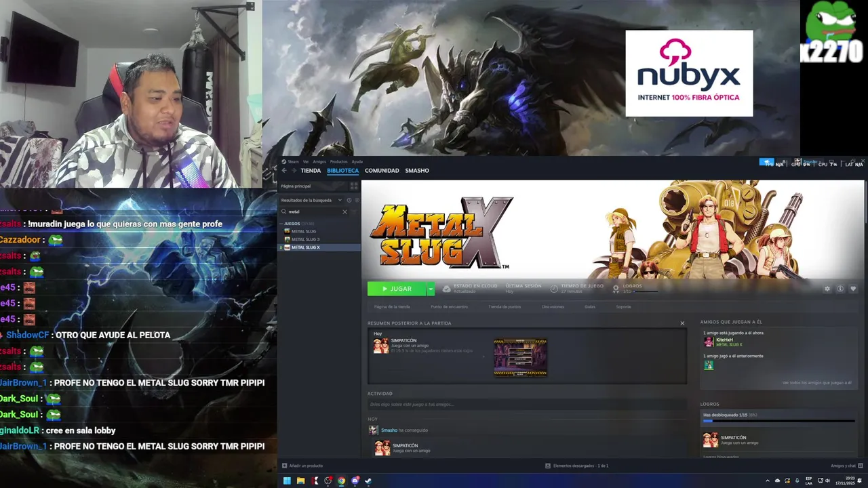The image size is (868, 488).
Task: Show game information icon
Action: point(840,289)
